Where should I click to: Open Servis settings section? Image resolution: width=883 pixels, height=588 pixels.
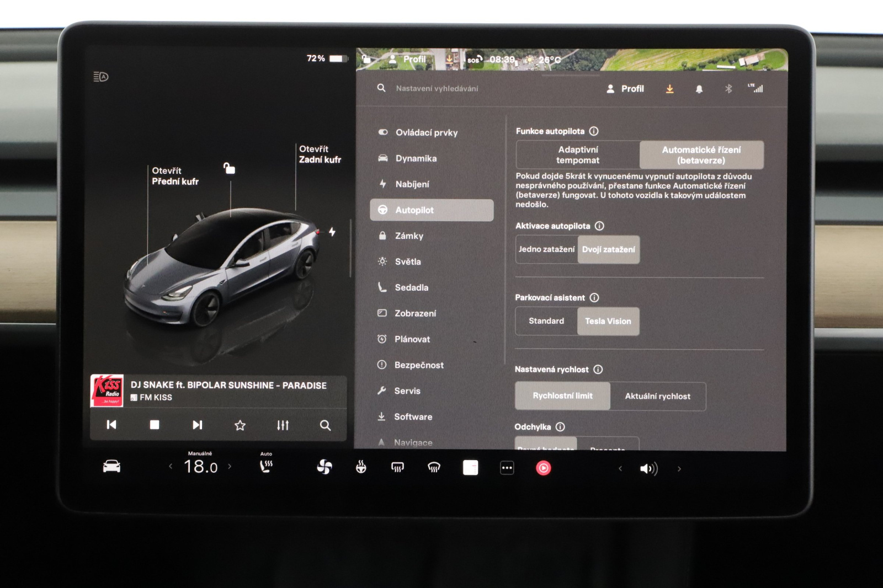432,391
